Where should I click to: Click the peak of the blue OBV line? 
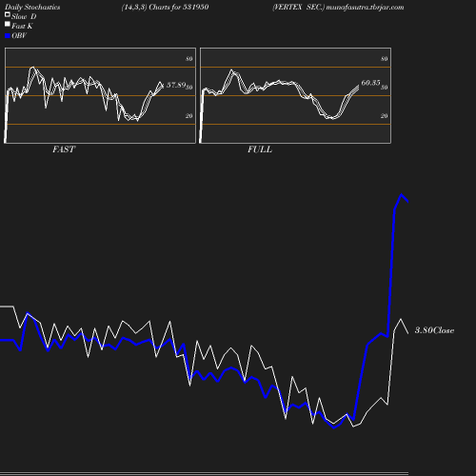click(x=402, y=194)
